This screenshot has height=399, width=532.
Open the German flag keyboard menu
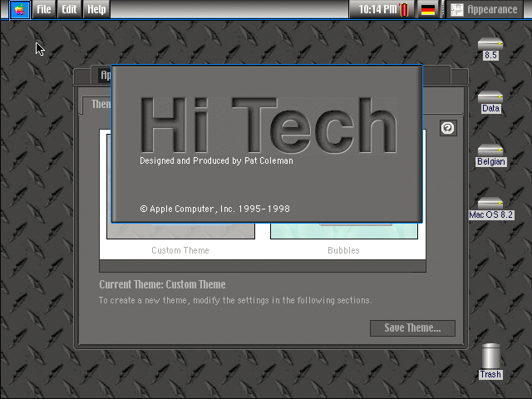point(428,9)
